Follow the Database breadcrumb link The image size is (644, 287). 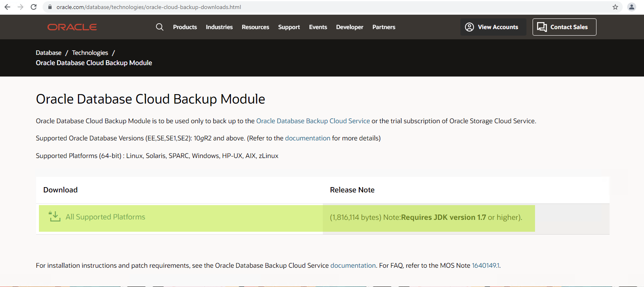pyautogui.click(x=48, y=53)
